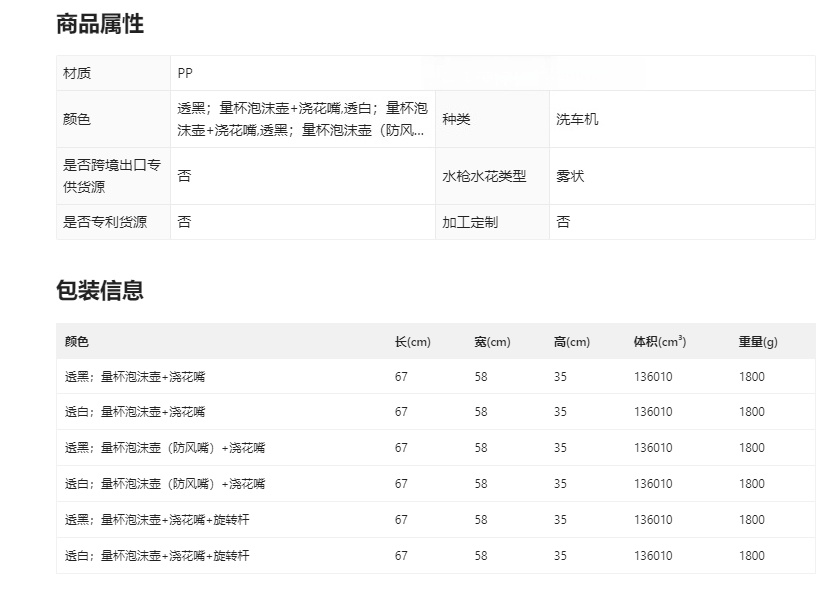Click the 加工定制 attribute label
The image size is (836, 596).
470,222
